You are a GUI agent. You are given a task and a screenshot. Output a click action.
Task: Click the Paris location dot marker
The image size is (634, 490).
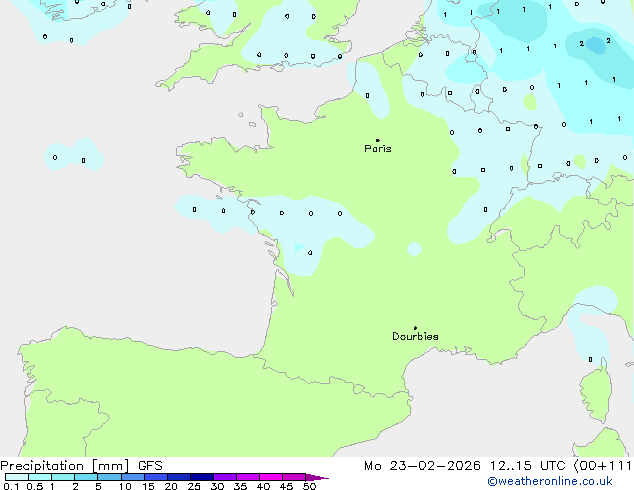point(378,140)
